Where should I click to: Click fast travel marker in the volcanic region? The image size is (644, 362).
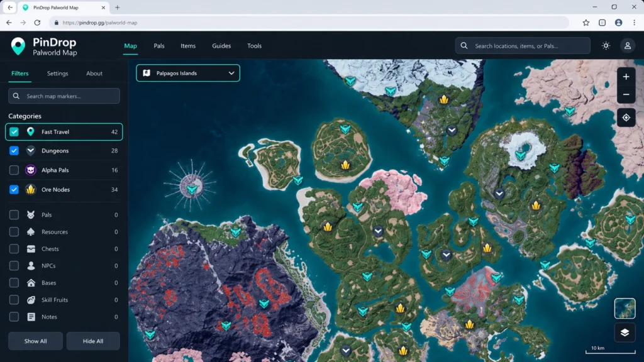[x=264, y=304]
